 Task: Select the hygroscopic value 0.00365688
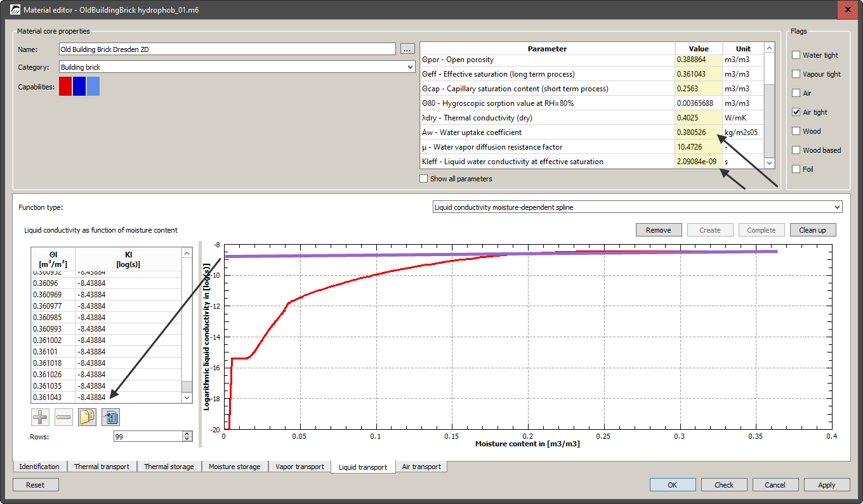pyautogui.click(x=698, y=103)
